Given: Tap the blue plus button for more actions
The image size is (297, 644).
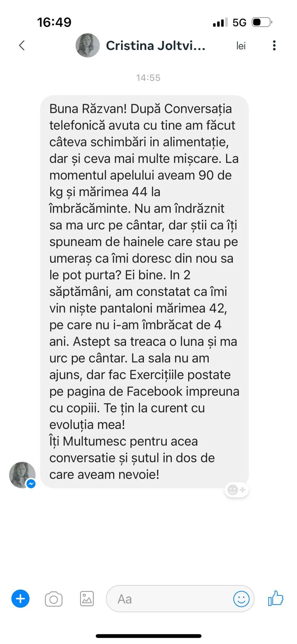Looking at the screenshot, I should [20, 599].
